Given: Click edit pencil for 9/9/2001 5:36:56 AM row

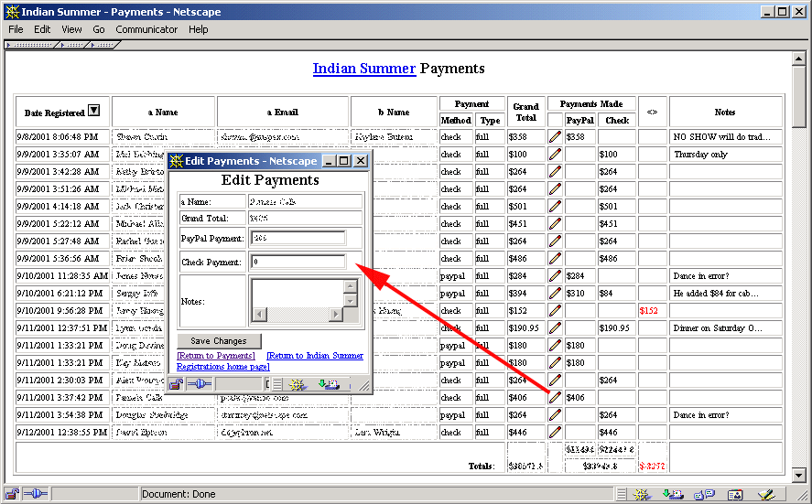Looking at the screenshot, I should [555, 259].
